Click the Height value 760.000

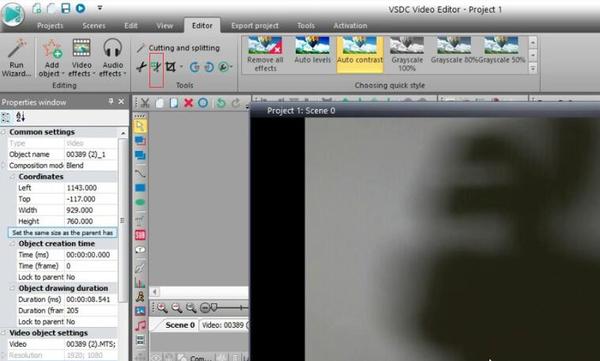coord(91,221)
